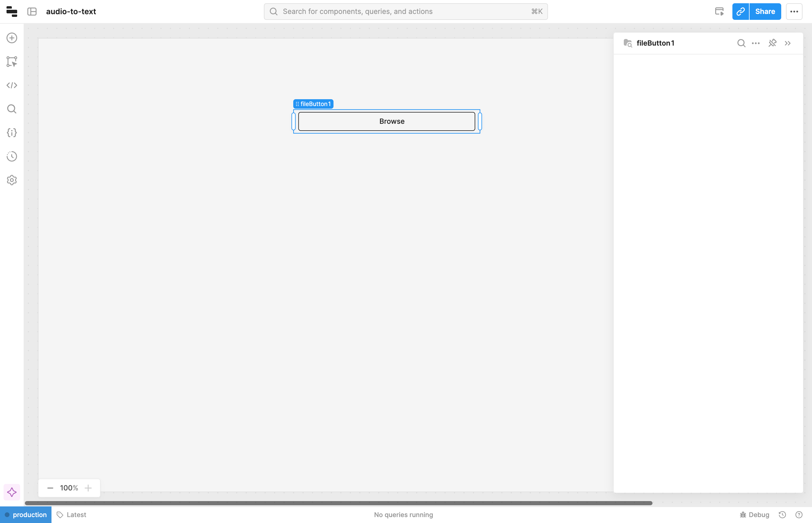
Task: Open the release history clock icon
Action: [12, 156]
